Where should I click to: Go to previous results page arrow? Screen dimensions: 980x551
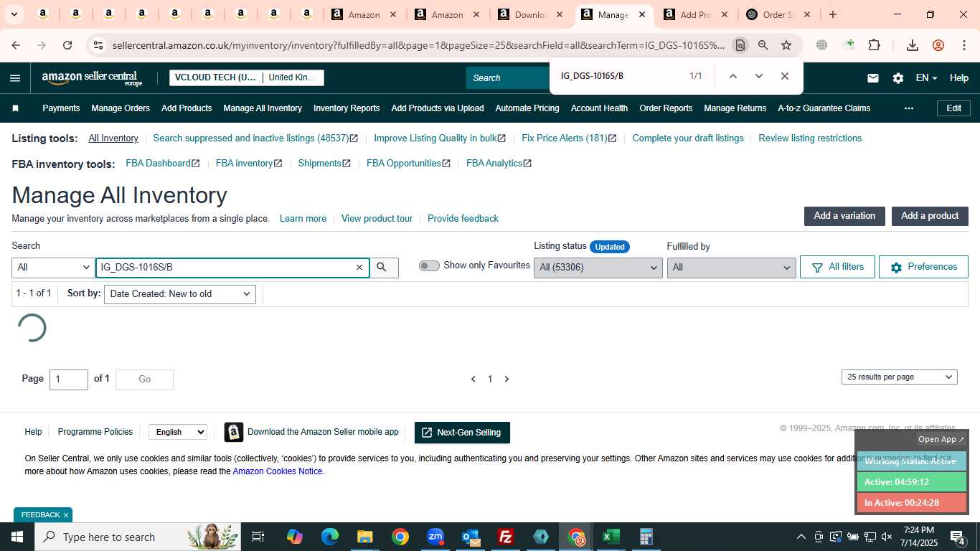pyautogui.click(x=473, y=379)
